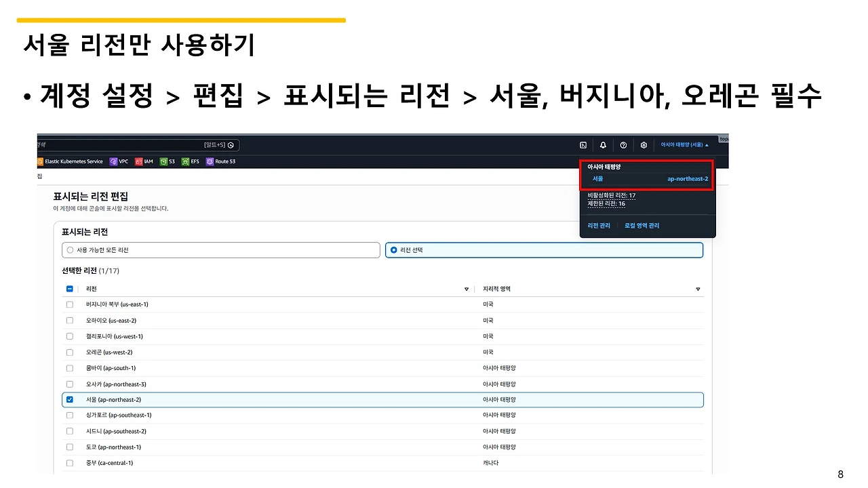Click the 도쿄 (ap-northeast-1) region name

click(x=114, y=447)
